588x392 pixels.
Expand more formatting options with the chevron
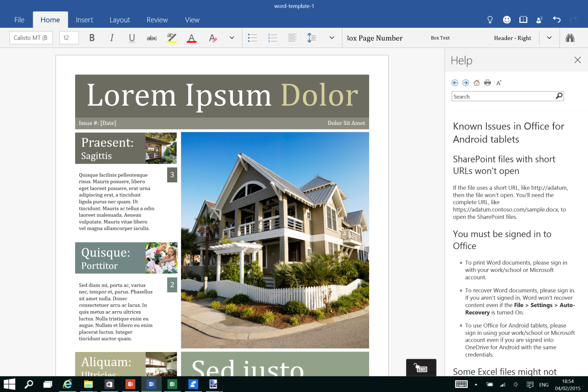click(x=232, y=38)
